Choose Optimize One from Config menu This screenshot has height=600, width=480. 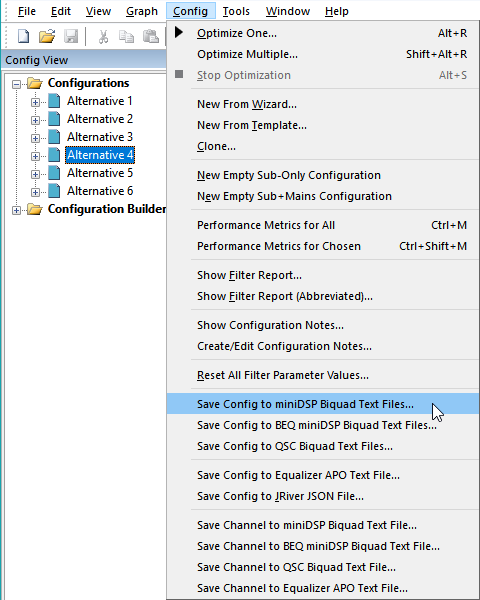(323, 33)
